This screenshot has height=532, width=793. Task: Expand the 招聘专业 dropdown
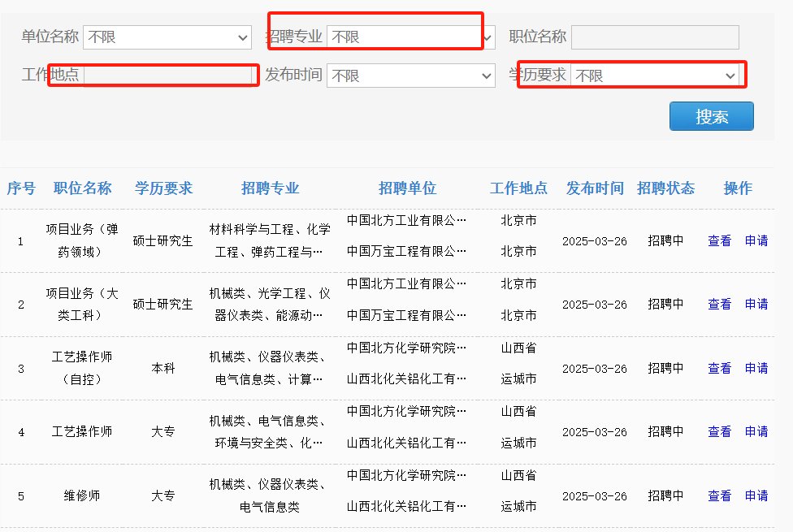click(x=410, y=37)
